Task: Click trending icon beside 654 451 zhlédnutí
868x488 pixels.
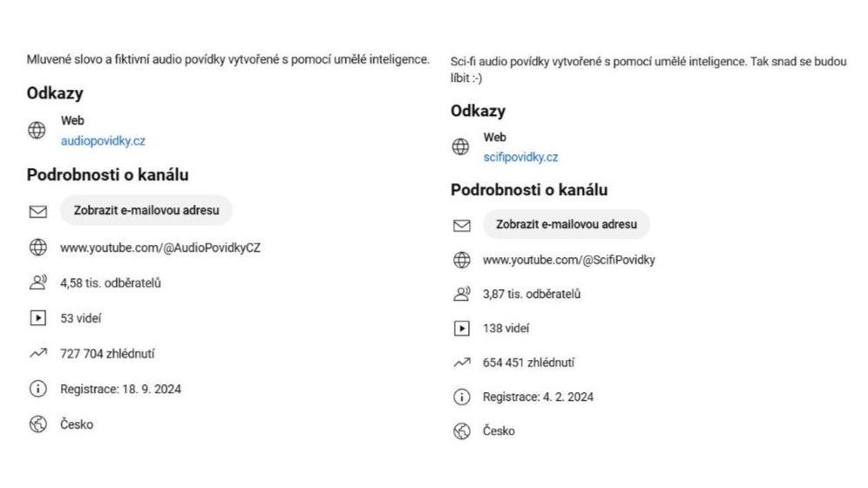Action: 462,363
